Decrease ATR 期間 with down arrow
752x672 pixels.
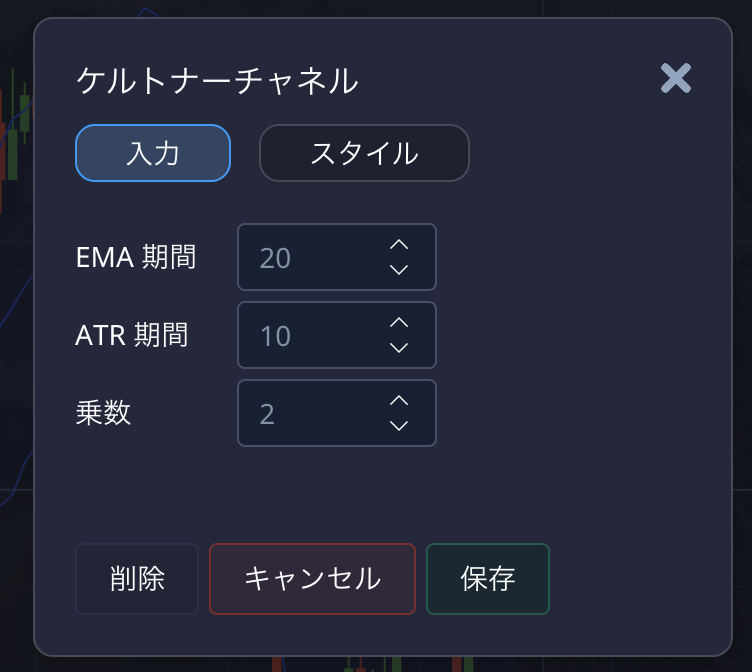399,348
